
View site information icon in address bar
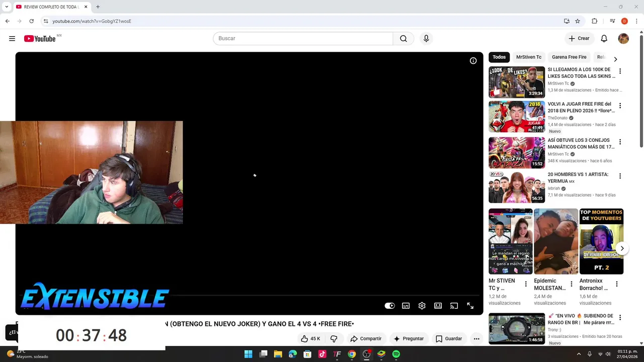pyautogui.click(x=46, y=21)
